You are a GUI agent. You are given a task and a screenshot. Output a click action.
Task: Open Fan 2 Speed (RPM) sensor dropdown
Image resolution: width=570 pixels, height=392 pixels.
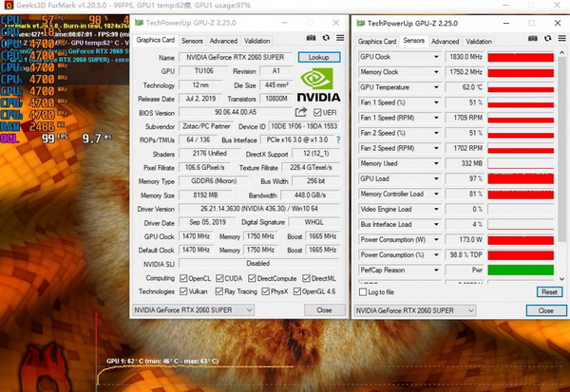pos(435,148)
